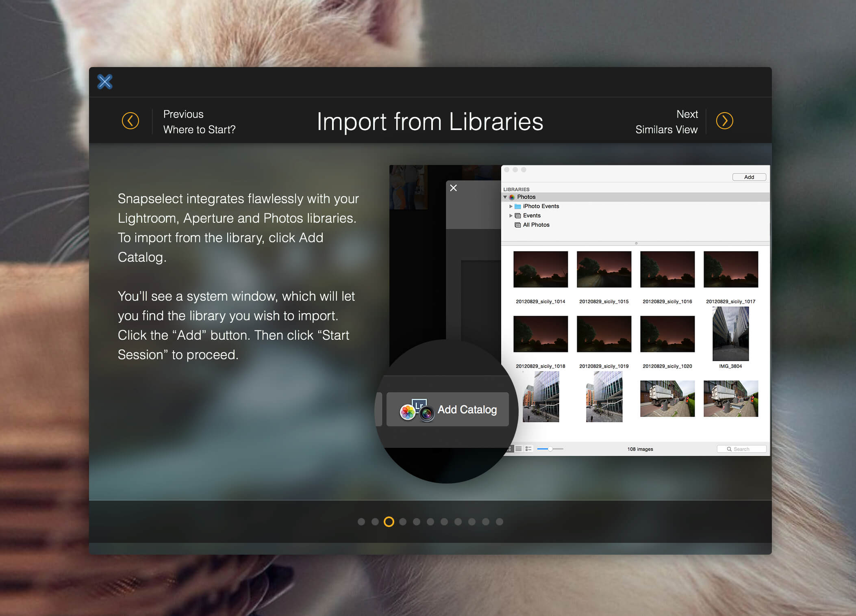Select thumbnail 20120829_sicily_1015
The width and height of the screenshot is (856, 616).
pyautogui.click(x=604, y=269)
